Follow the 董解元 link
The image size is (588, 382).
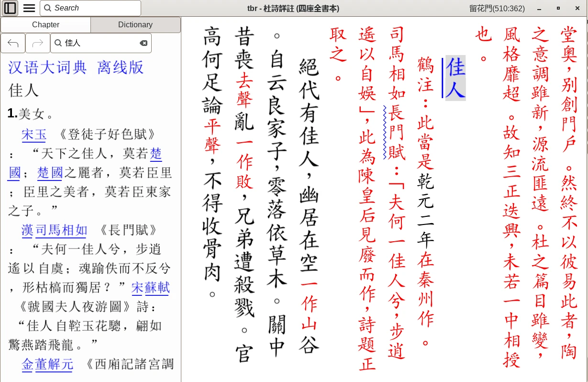pos(54,364)
